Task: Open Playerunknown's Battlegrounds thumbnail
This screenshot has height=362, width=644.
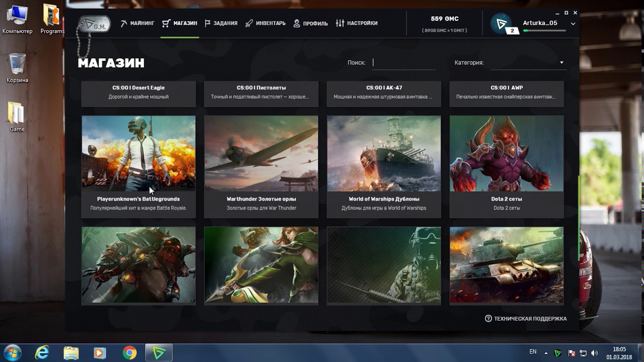Action: tap(138, 153)
